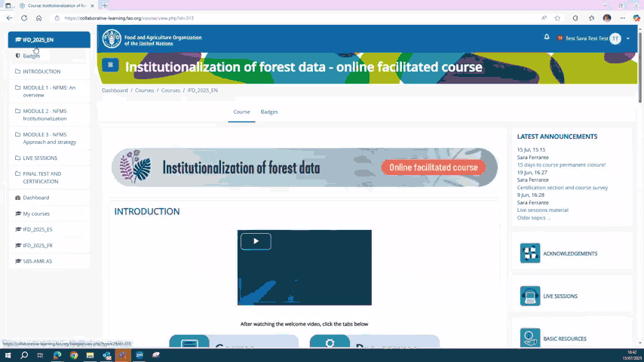Image resolution: width=644 pixels, height=362 pixels.
Task: Click the Acknowledgements puzzle icon
Action: point(530,253)
